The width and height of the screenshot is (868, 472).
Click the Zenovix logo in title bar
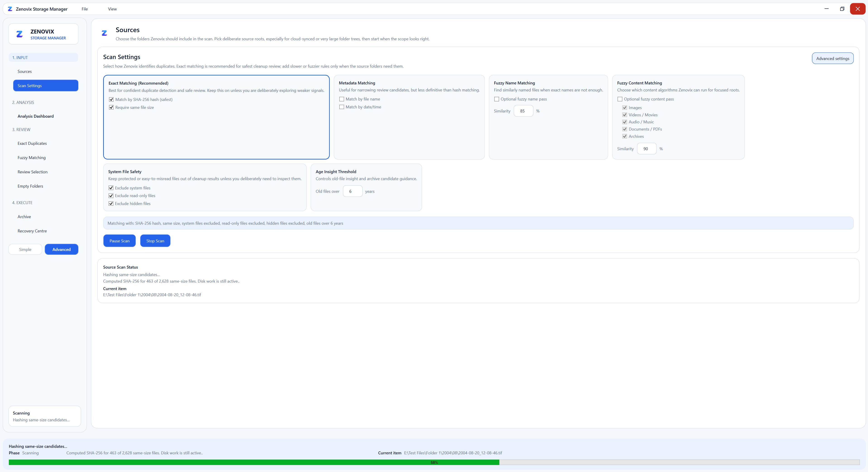10,9
